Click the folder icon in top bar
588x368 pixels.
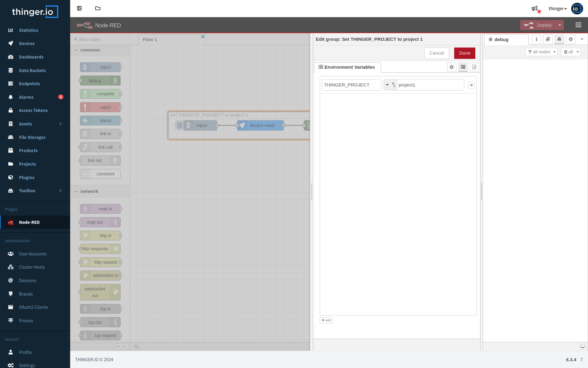pyautogui.click(x=98, y=8)
